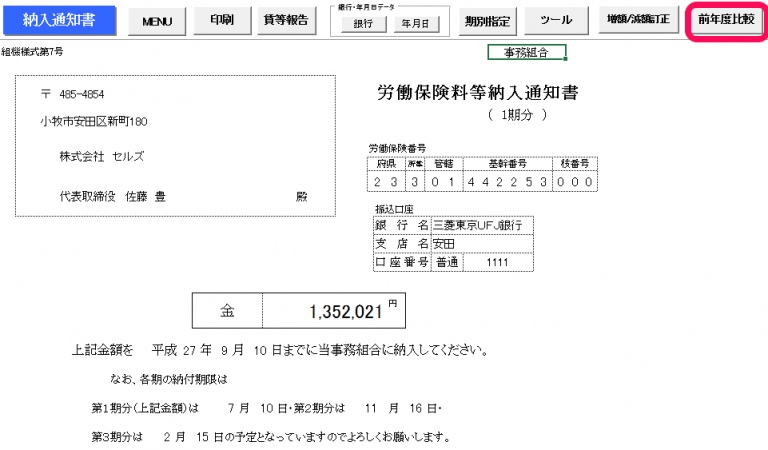The height and width of the screenshot is (450, 768).
Task: Open 賃等報告 button
Action: coord(286,20)
